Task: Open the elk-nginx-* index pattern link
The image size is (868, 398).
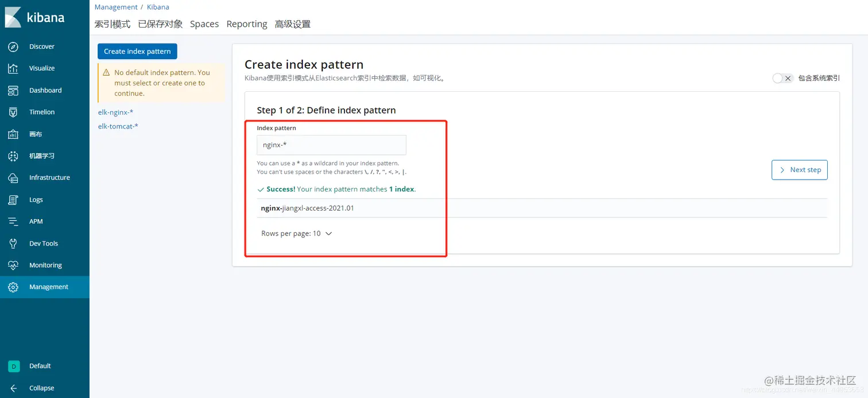Action: 115,112
